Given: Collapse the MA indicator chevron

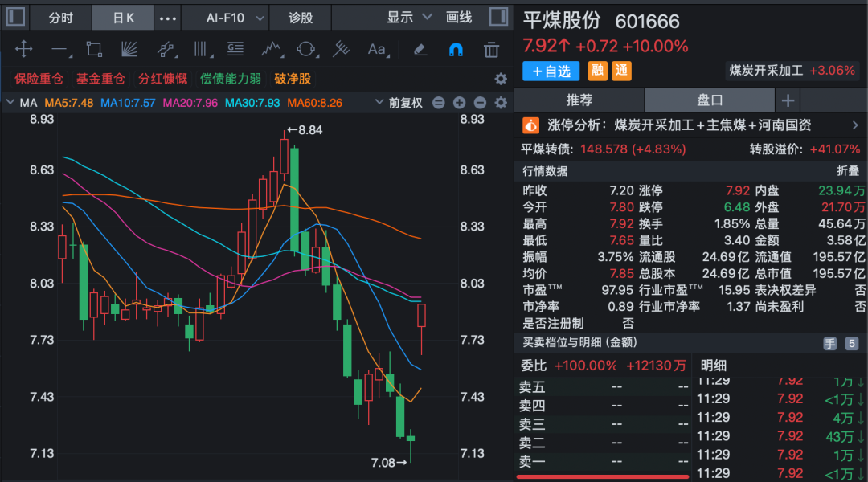Looking at the screenshot, I should click(x=10, y=102).
